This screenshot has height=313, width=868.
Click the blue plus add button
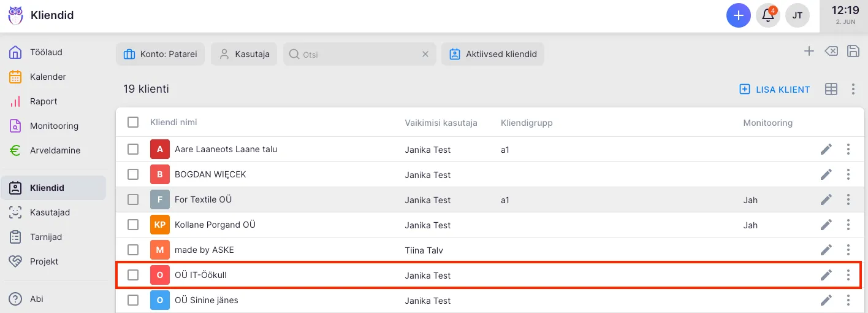pos(738,15)
